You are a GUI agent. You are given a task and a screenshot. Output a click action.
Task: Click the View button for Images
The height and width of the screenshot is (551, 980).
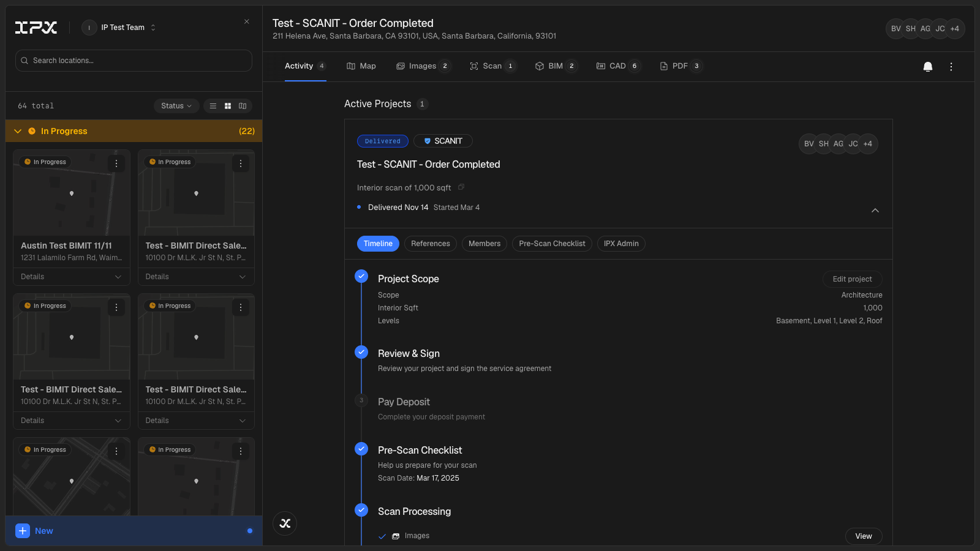tap(864, 536)
